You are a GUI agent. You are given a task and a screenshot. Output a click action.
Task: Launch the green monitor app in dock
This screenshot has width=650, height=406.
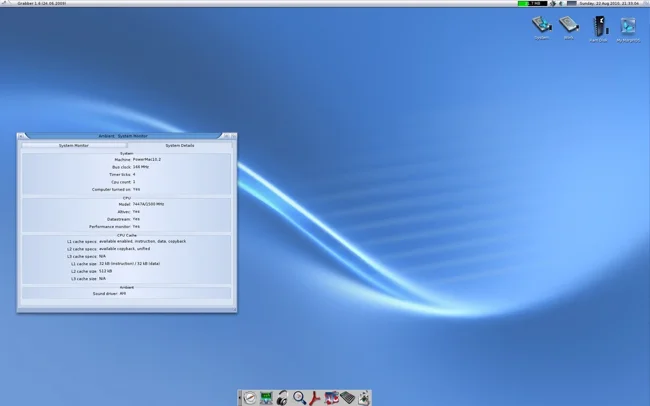tap(267, 397)
